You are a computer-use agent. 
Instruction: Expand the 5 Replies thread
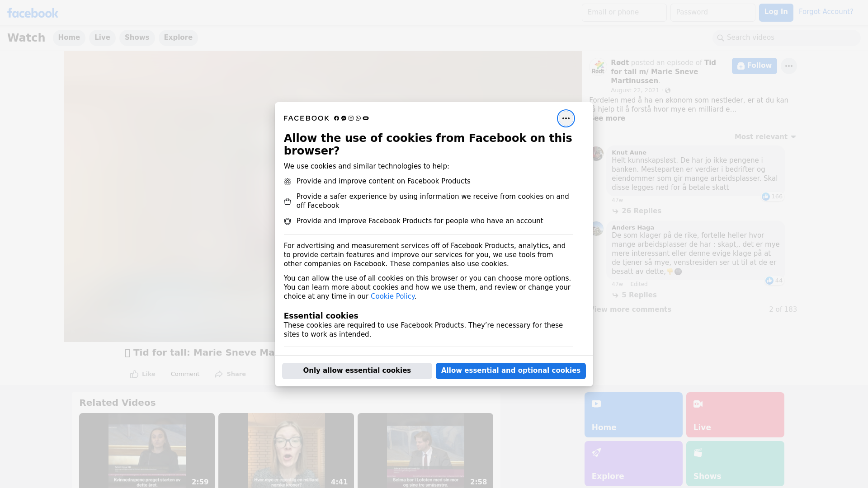pyautogui.click(x=634, y=295)
